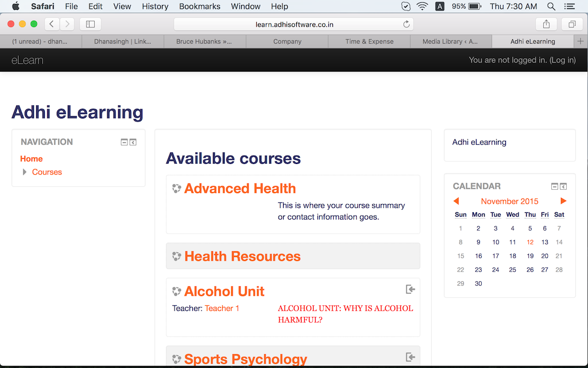Open the Advanced Health course
This screenshot has height=368, width=588.
240,189
